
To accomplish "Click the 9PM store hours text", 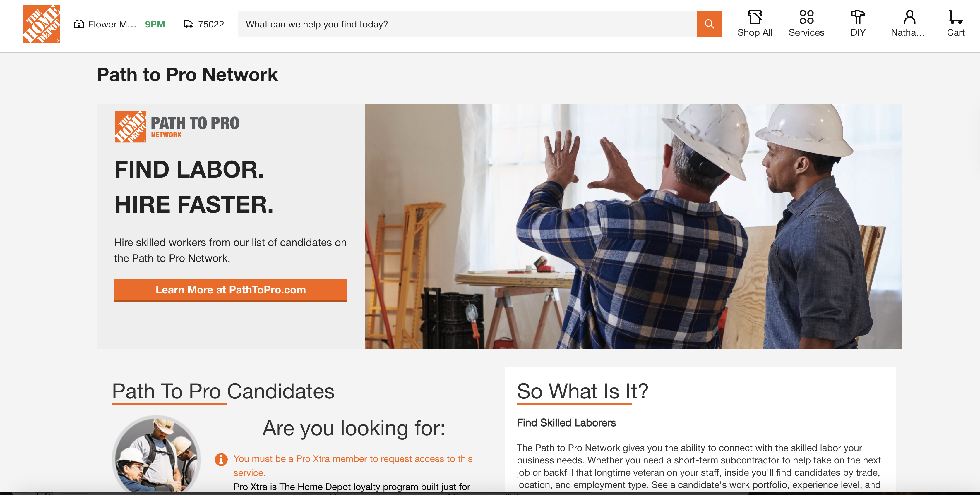I will [x=155, y=24].
